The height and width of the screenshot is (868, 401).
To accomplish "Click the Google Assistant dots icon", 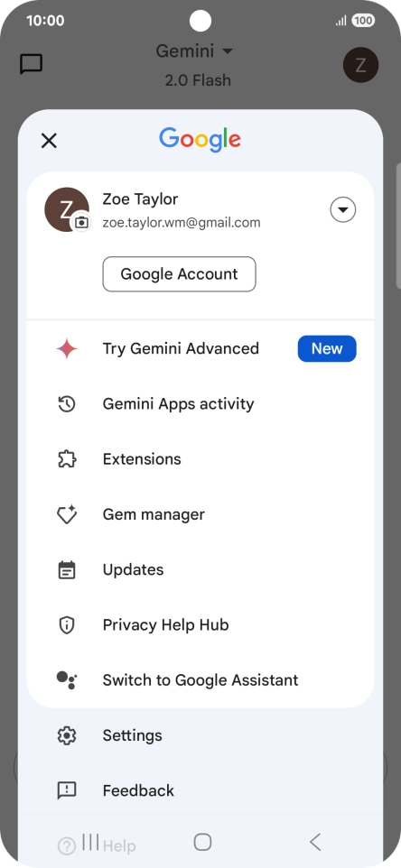I will point(67,680).
